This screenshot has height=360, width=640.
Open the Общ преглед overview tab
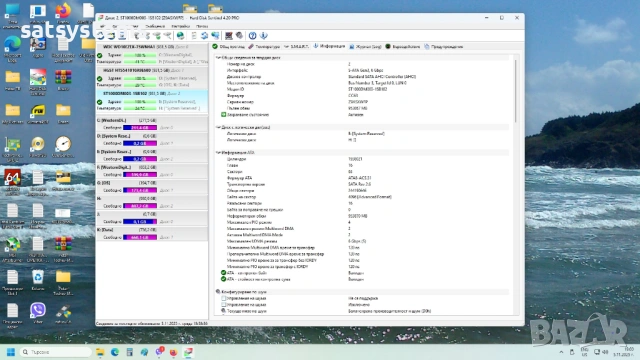pyautogui.click(x=229, y=47)
